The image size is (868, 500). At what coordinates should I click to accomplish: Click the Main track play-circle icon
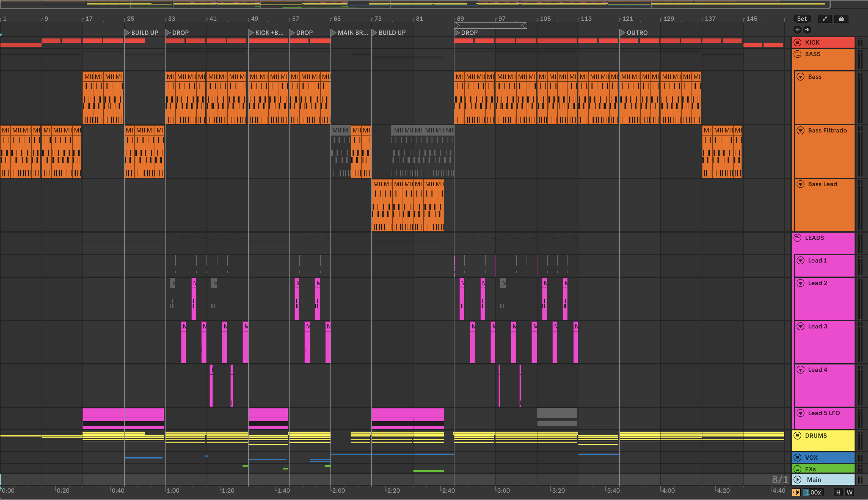coord(797,479)
